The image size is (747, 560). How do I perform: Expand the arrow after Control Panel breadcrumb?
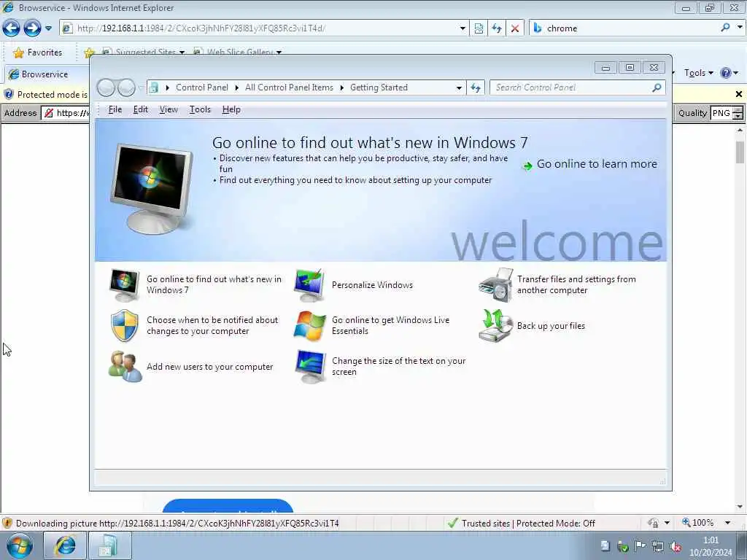(237, 87)
